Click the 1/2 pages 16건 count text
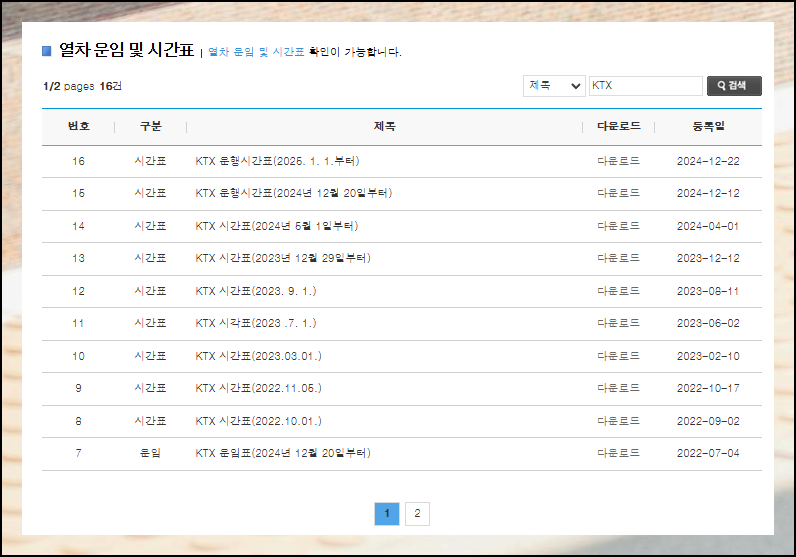This screenshot has width=796, height=557. 82,86
